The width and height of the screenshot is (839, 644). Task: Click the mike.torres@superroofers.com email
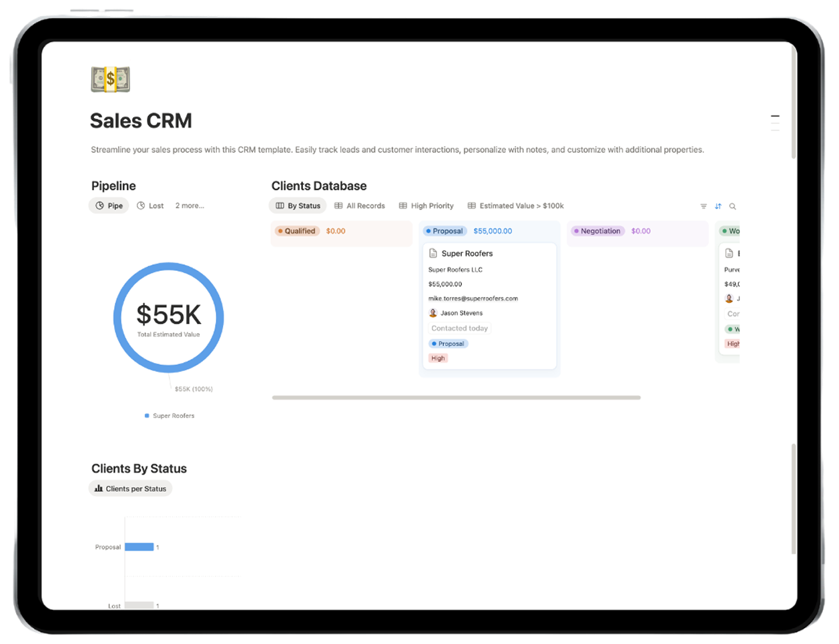[473, 298]
